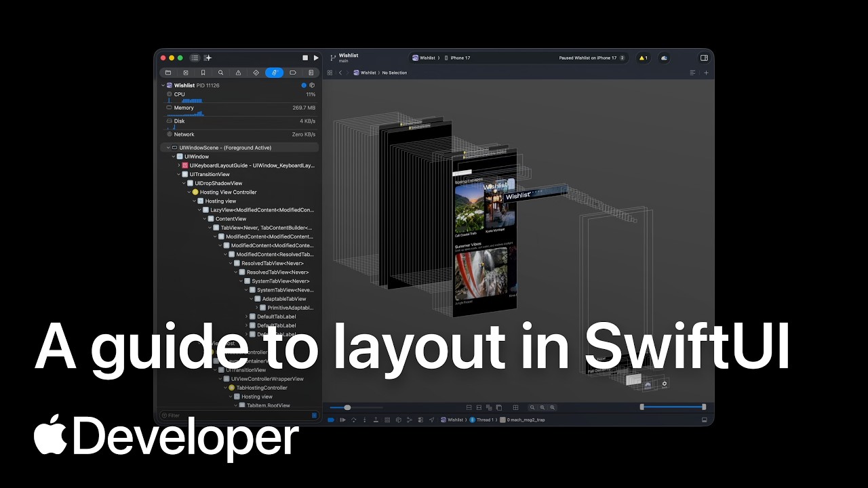Select the Debug navigator tab

(274, 73)
